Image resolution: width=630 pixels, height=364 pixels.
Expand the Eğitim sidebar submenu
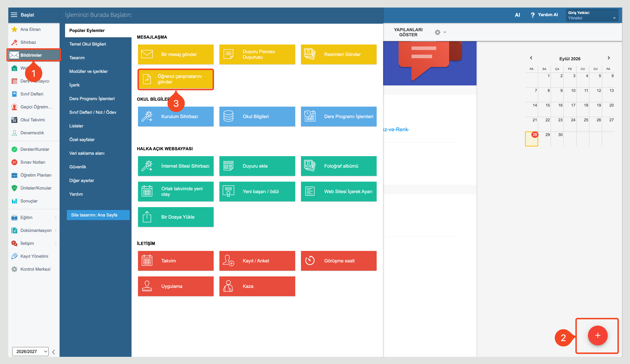pyautogui.click(x=56, y=218)
